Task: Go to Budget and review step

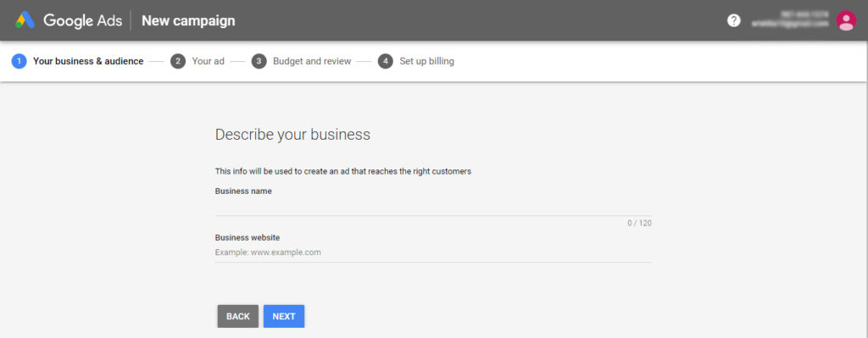Action: point(312,61)
